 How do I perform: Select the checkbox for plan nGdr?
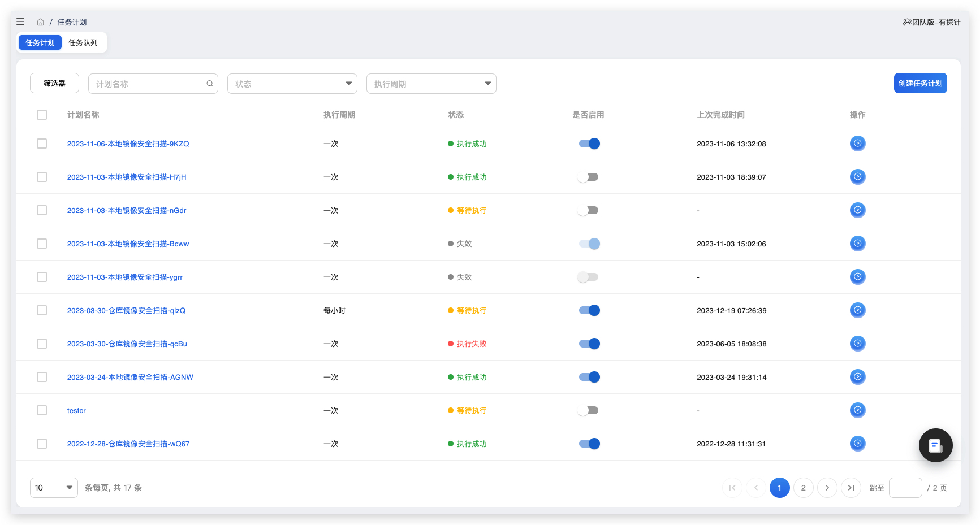tap(42, 210)
